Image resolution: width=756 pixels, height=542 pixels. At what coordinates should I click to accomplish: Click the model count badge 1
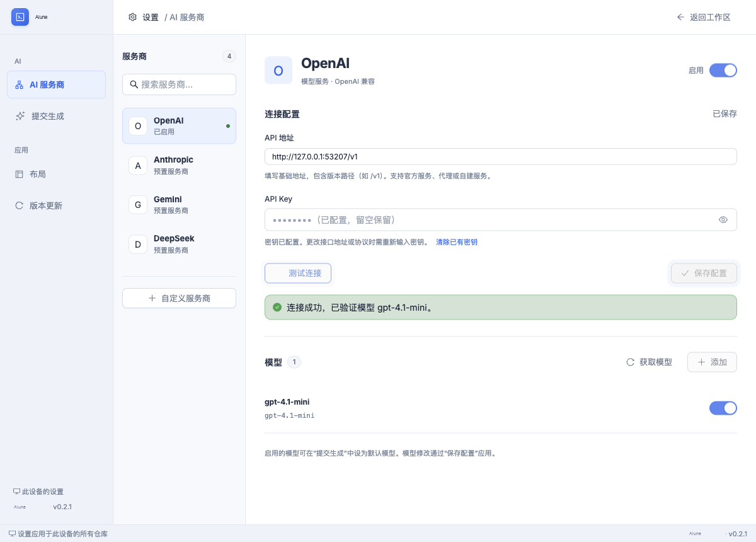tap(294, 362)
